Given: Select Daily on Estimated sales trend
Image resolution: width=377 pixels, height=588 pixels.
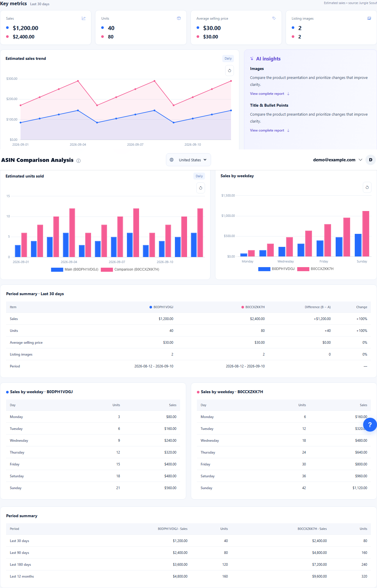Looking at the screenshot, I should tap(228, 58).
